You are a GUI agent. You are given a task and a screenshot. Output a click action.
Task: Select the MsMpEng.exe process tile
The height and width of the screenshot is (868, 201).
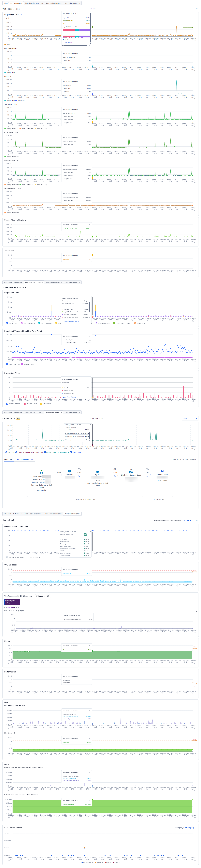12,602
